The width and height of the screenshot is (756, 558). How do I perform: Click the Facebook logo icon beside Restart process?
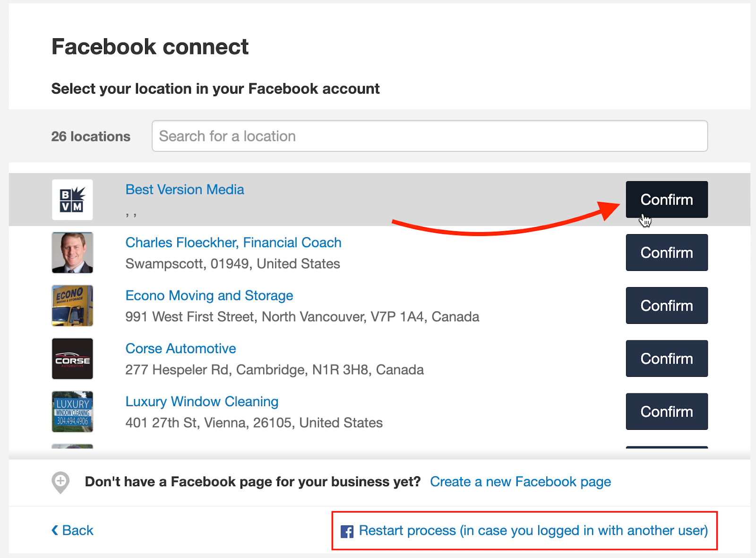click(347, 532)
